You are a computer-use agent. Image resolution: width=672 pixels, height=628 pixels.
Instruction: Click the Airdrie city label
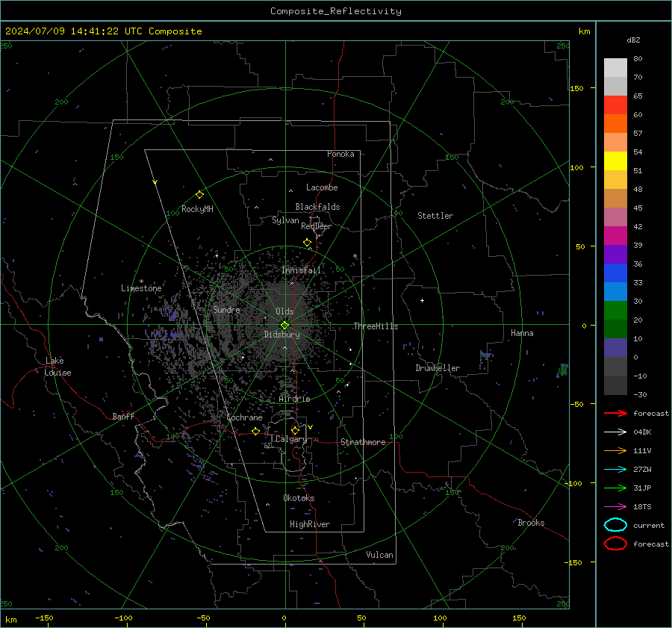(x=294, y=399)
